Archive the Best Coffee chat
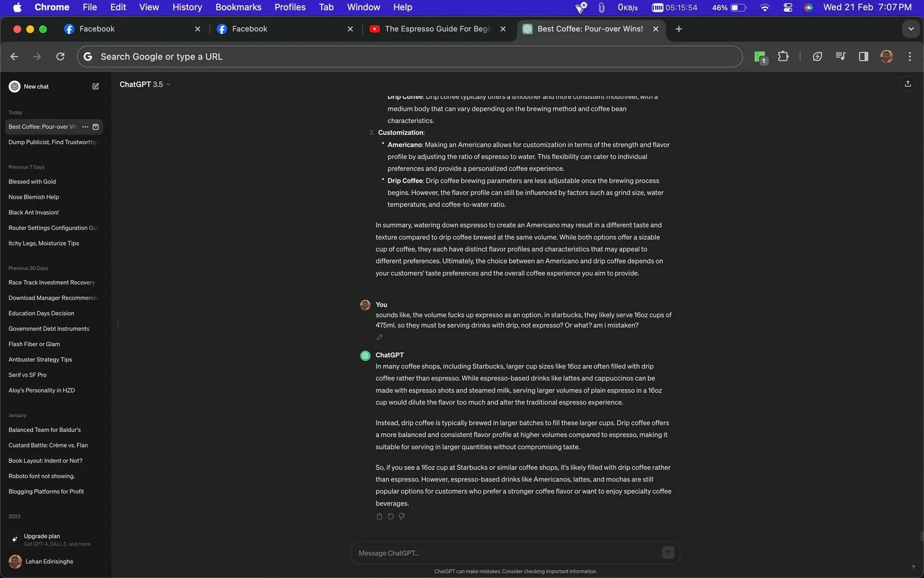Screen dimensions: 924x578 [x=96, y=127]
